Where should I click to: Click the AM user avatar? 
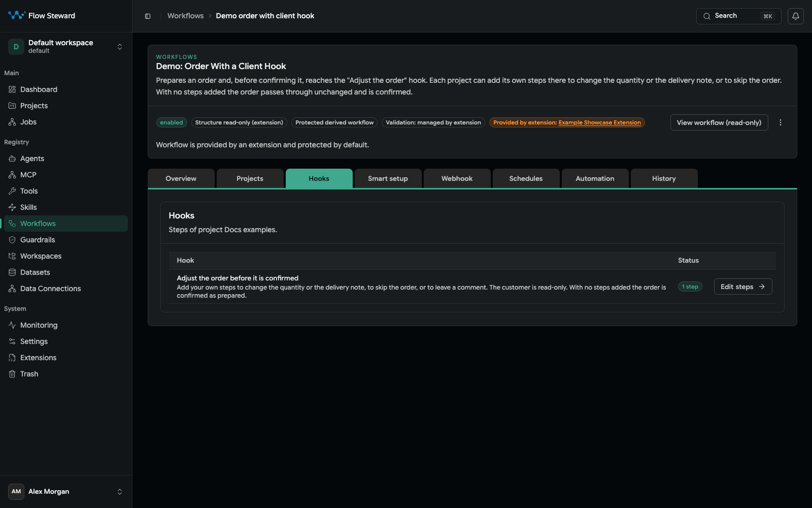[16, 491]
